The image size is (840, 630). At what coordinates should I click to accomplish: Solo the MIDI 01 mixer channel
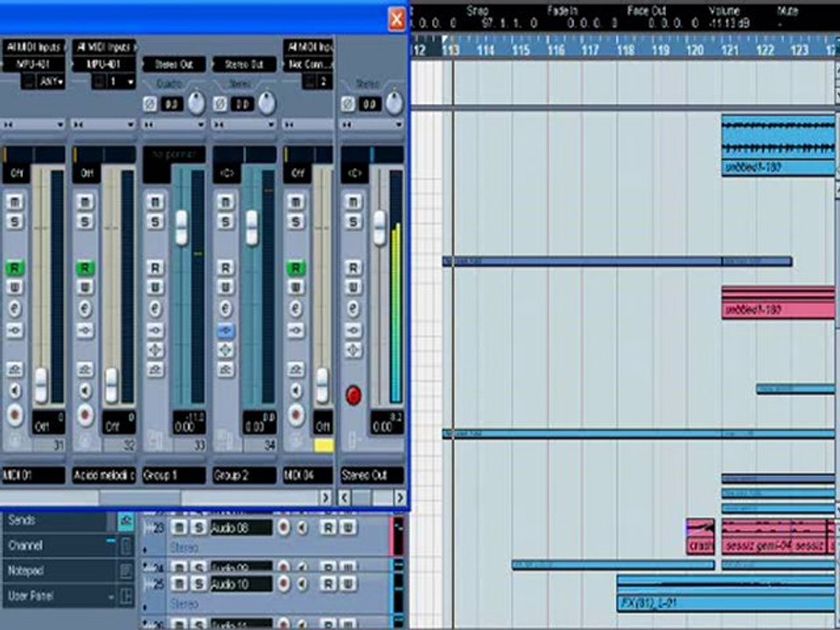click(15, 221)
